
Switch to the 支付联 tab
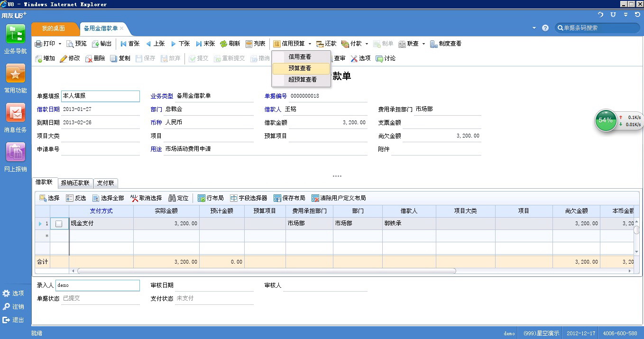(x=105, y=183)
